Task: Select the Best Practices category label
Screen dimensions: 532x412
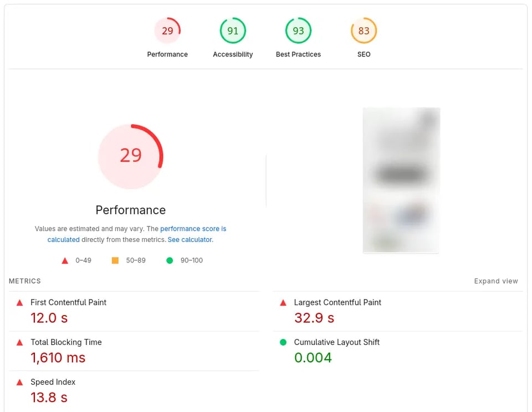Action: click(x=298, y=54)
